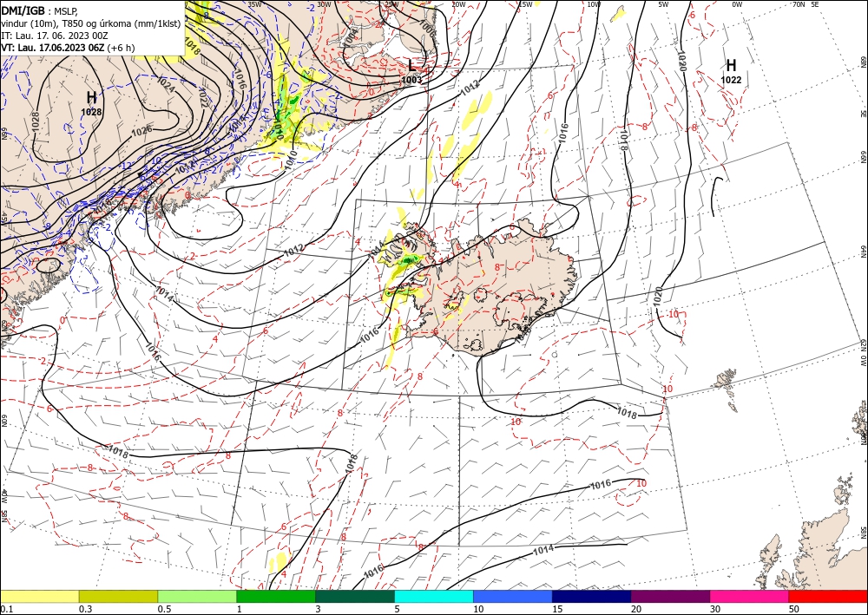Click the '30' legend scale value

716,609
